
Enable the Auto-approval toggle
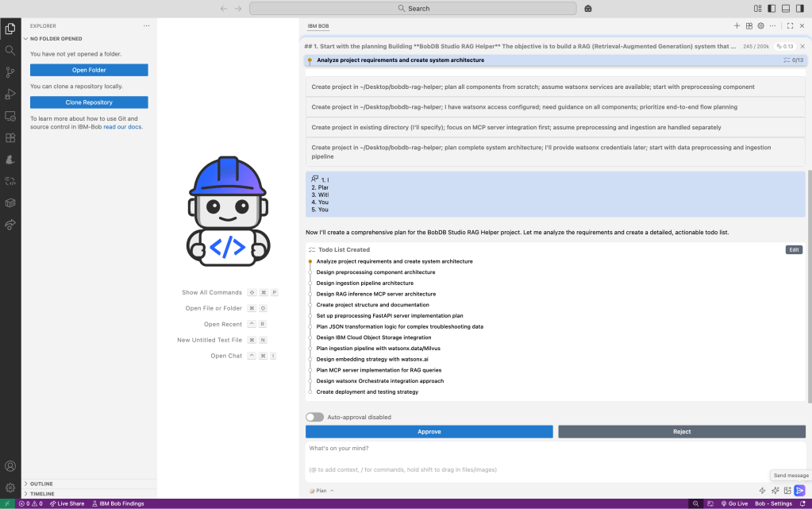[314, 417]
